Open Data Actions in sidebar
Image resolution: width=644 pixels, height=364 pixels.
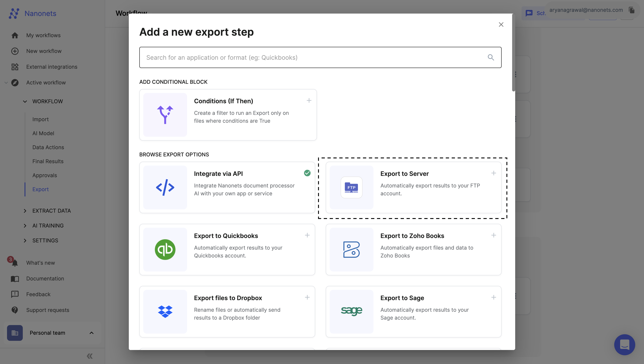tap(48, 147)
